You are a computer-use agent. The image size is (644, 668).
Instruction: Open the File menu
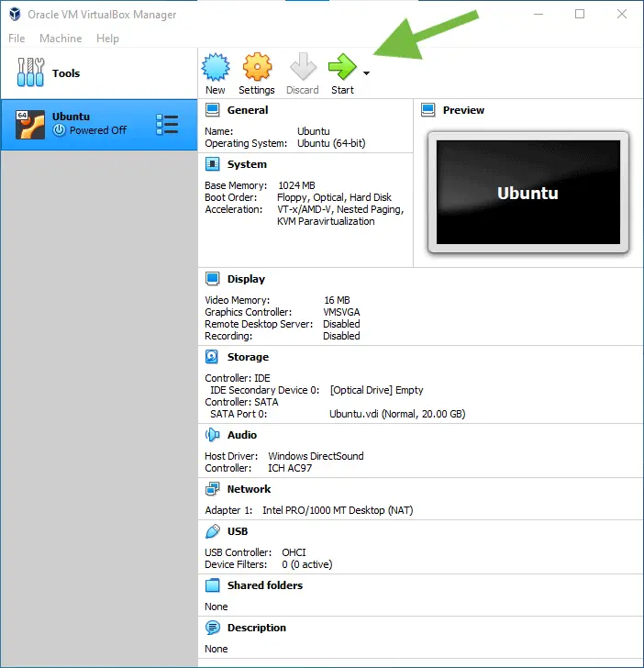pyautogui.click(x=17, y=39)
